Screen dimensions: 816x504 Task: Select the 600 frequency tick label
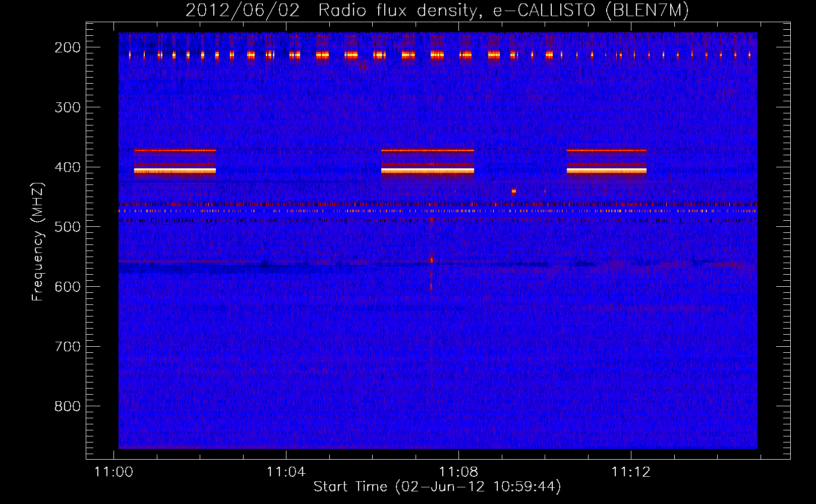[67, 286]
